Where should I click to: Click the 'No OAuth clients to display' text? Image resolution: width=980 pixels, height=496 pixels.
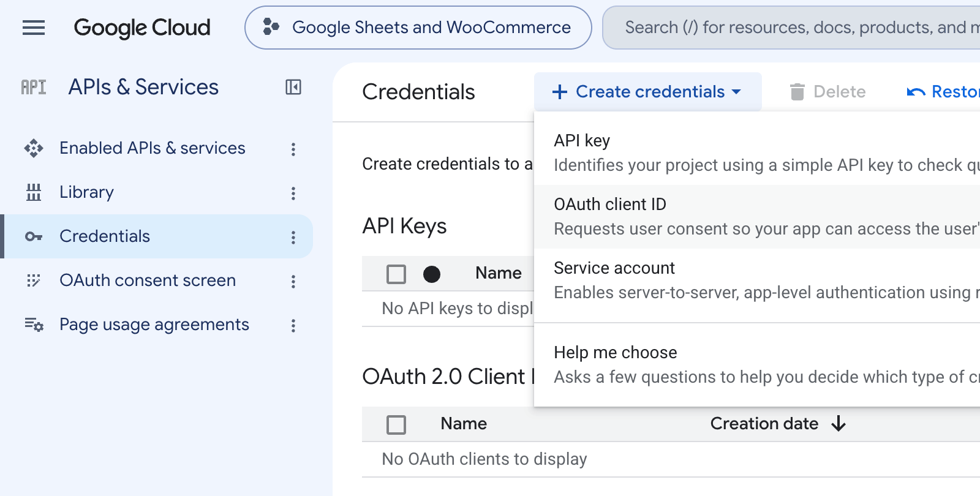pyautogui.click(x=484, y=459)
